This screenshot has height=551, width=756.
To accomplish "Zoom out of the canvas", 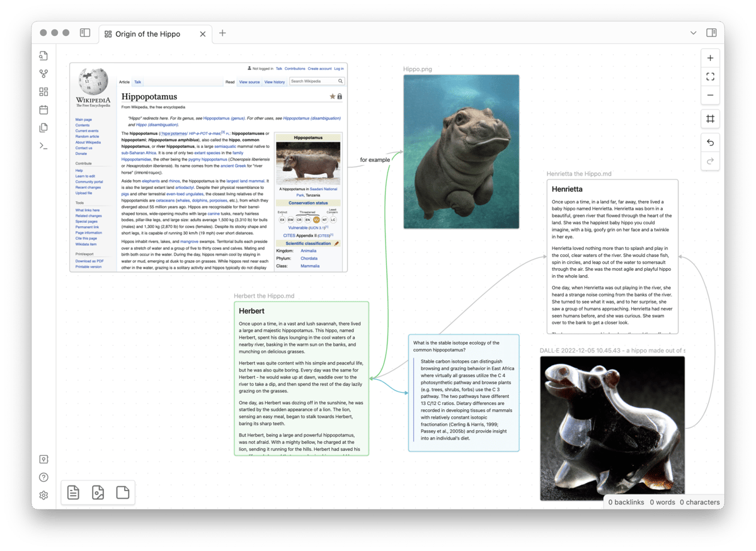I will (710, 95).
